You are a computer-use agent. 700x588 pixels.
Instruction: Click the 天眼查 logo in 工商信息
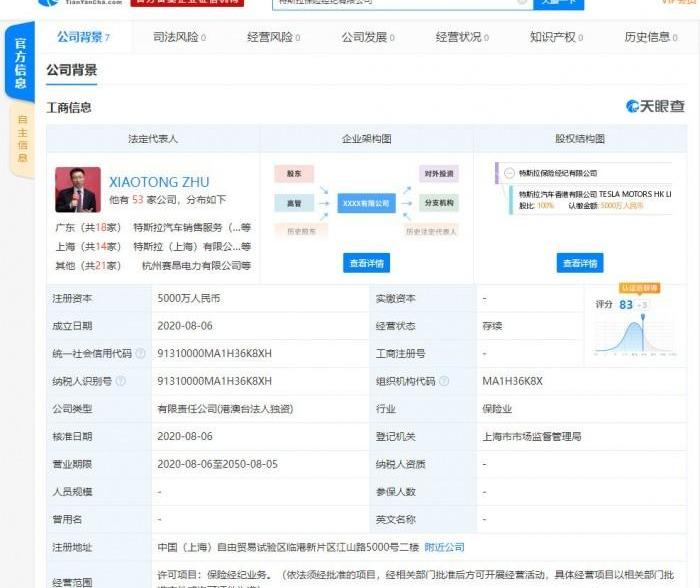click(x=655, y=106)
